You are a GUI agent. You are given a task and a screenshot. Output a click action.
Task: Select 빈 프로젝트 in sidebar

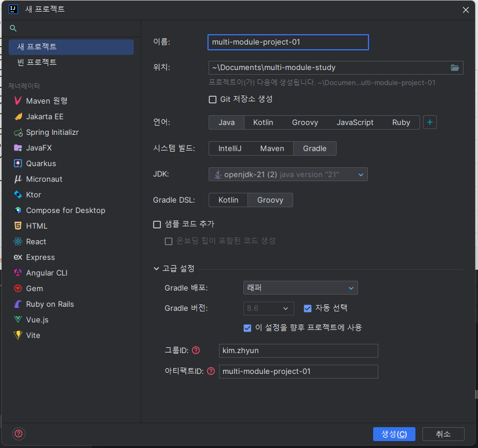point(71,63)
